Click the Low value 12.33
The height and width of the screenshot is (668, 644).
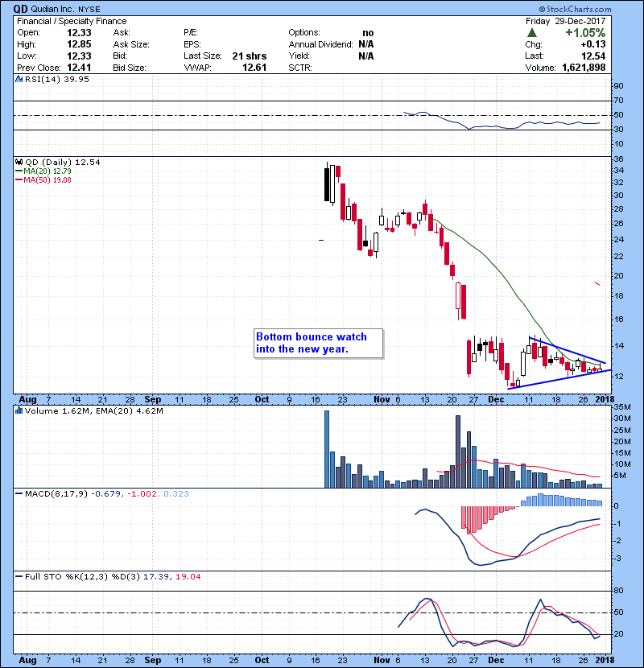[79, 56]
